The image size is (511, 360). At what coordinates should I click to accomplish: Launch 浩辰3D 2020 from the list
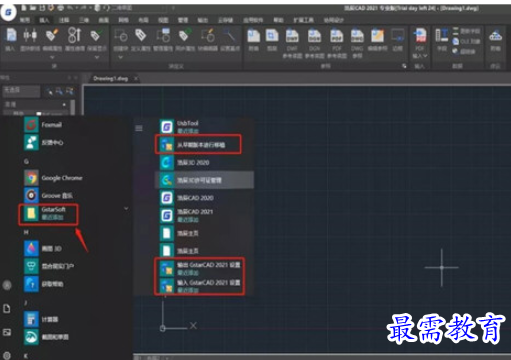[185, 163]
